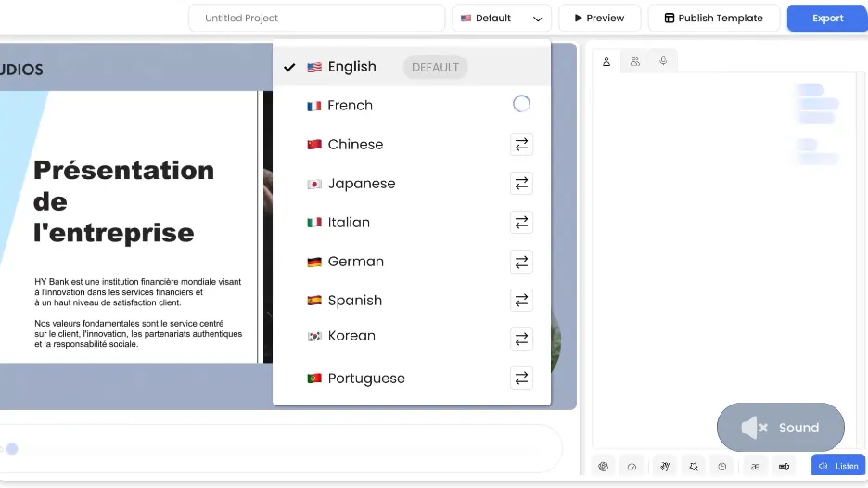Viewport: 868px width, 488px height.
Task: Switch to the multi-person avatar tab
Action: click(x=635, y=61)
